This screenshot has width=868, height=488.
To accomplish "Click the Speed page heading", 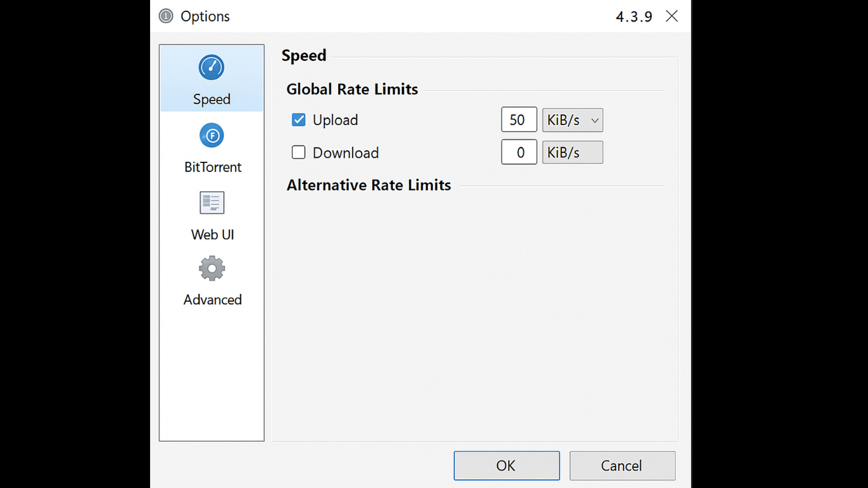I will 304,56.
